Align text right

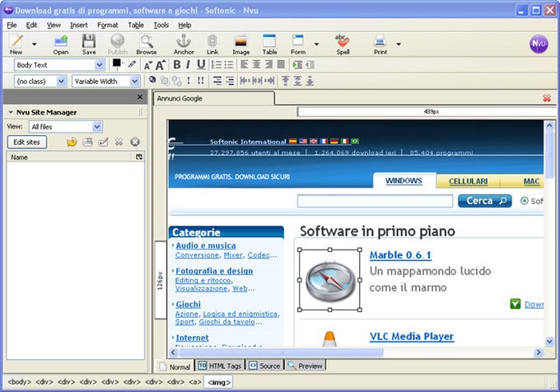click(x=268, y=64)
